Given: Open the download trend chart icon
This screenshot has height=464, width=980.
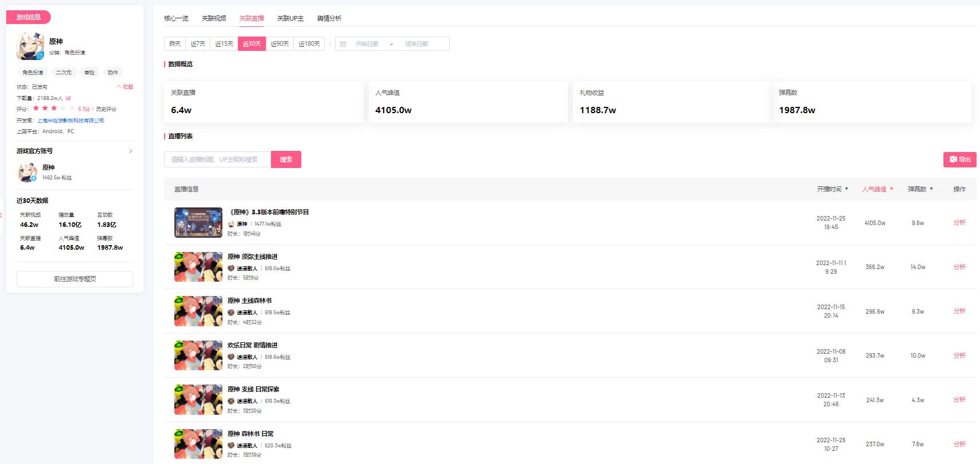Looking at the screenshot, I should point(69,98).
